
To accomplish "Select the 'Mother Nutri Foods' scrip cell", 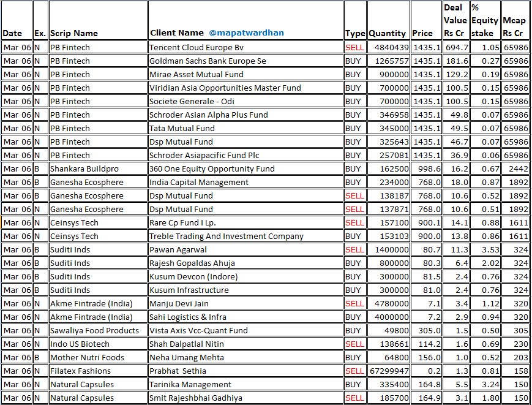I will (98, 357).
